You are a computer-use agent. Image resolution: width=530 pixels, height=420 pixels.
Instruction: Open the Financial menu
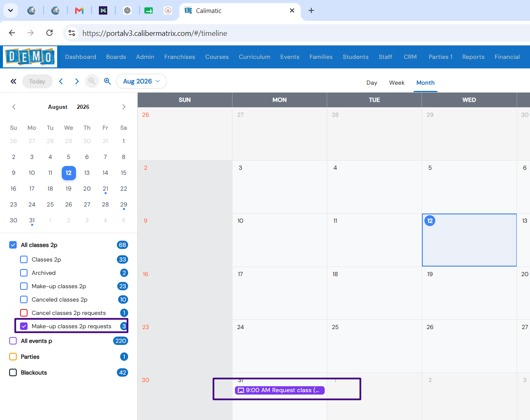(x=507, y=57)
